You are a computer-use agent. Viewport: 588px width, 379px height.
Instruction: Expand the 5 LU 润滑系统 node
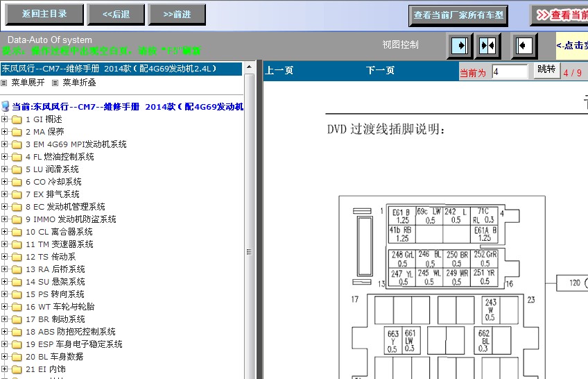[4, 169]
